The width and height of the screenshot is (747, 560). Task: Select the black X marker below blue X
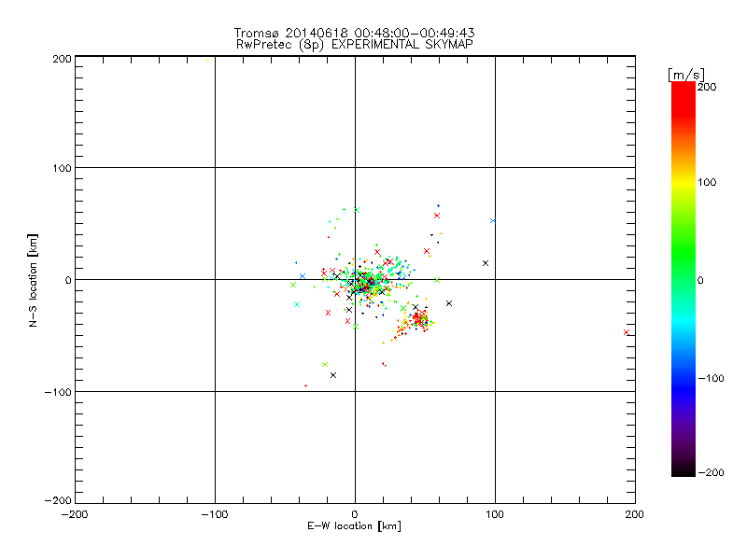tap(486, 263)
